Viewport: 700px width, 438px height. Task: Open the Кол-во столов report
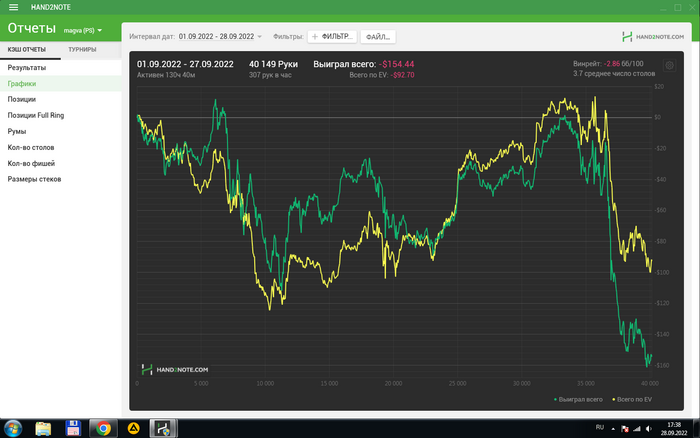coord(60,147)
